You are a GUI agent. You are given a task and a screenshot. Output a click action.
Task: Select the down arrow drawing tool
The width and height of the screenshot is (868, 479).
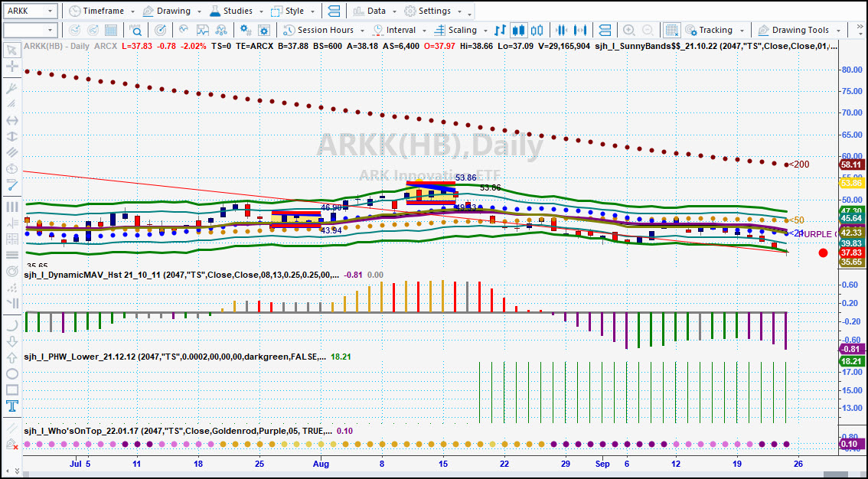coord(11,342)
